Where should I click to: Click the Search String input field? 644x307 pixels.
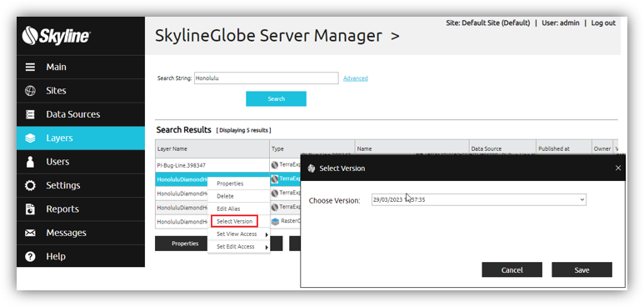[266, 78]
